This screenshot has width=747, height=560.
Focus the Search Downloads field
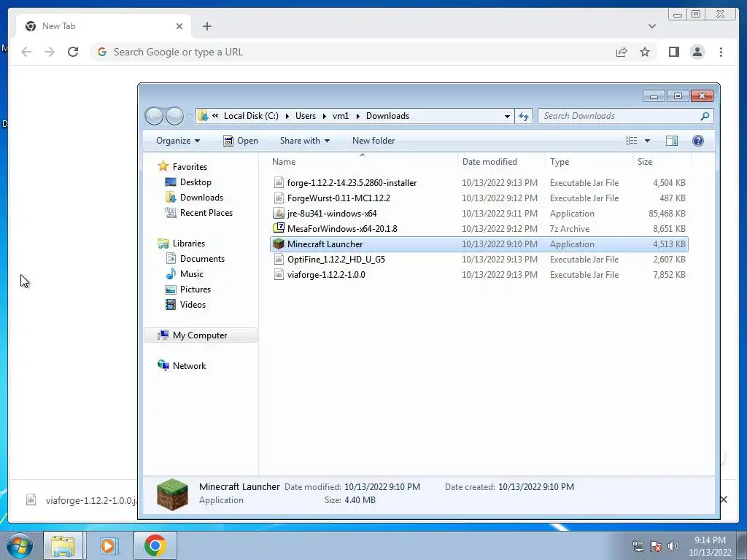[625, 116]
